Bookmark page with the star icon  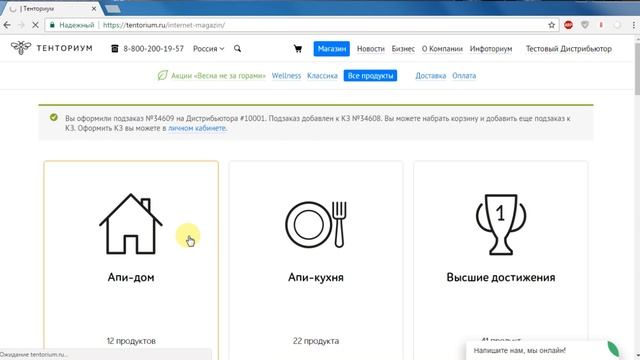(551, 25)
